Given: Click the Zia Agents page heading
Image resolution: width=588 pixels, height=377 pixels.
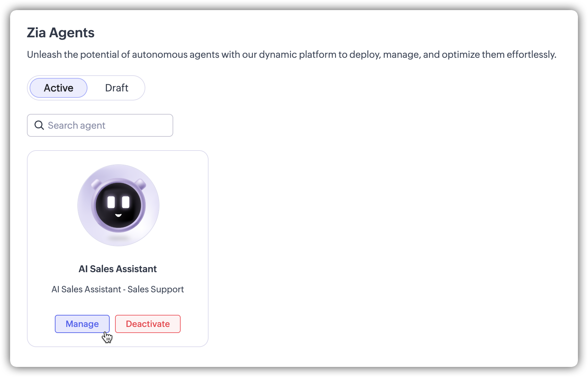Looking at the screenshot, I should coord(61,33).
